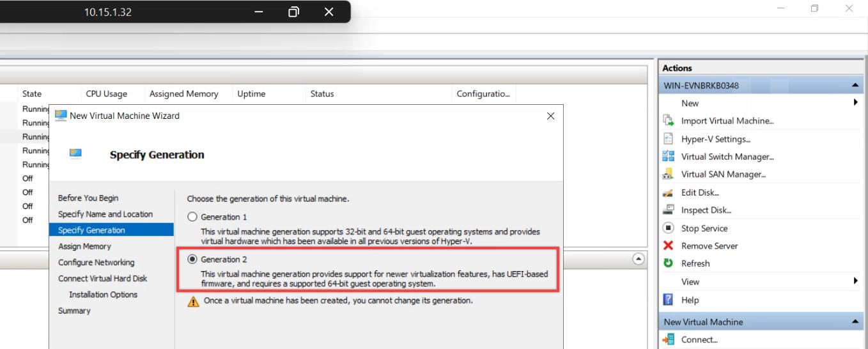
Task: Expand the New submenu arrow in Actions
Action: point(855,102)
